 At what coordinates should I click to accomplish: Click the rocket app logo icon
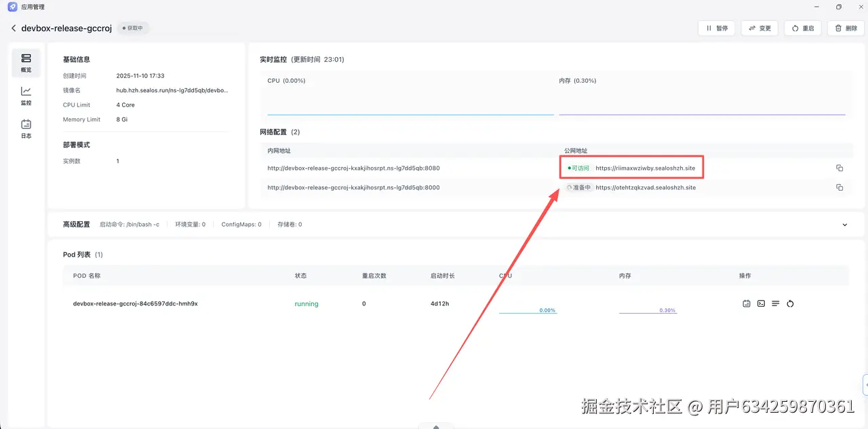(x=12, y=7)
